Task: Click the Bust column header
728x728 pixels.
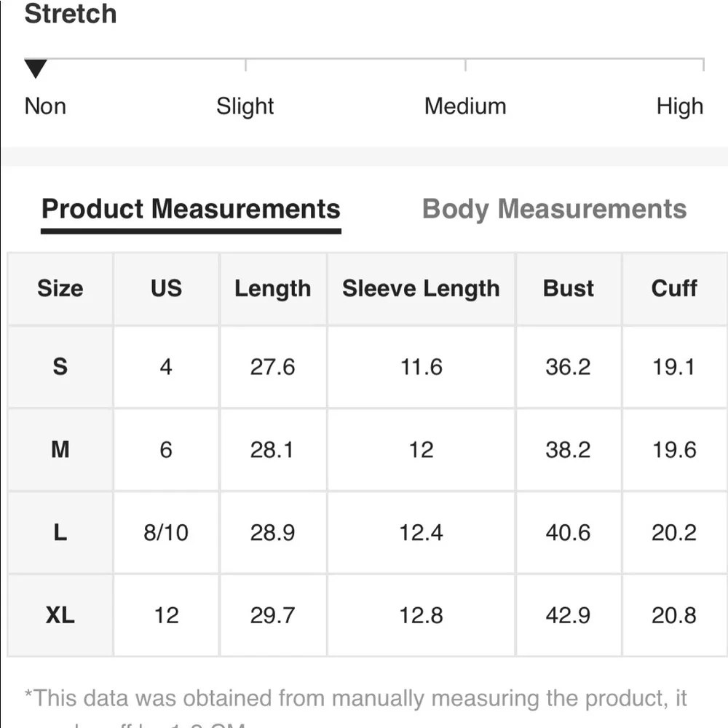Action: tap(568, 288)
